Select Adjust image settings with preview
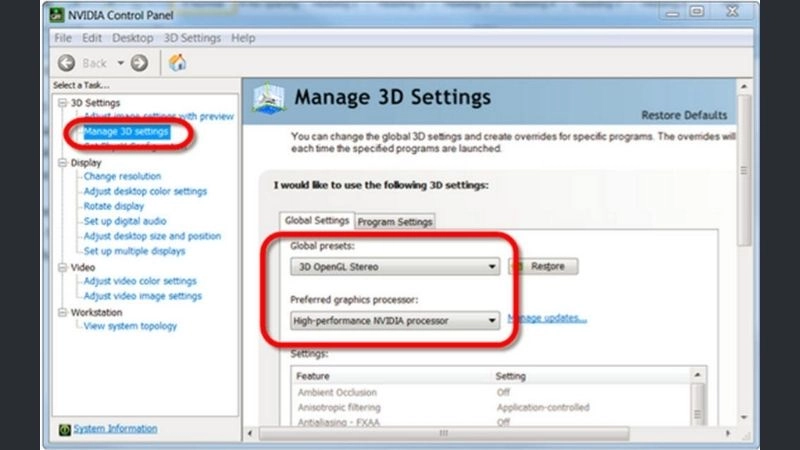The width and height of the screenshot is (800, 450). tap(159, 116)
